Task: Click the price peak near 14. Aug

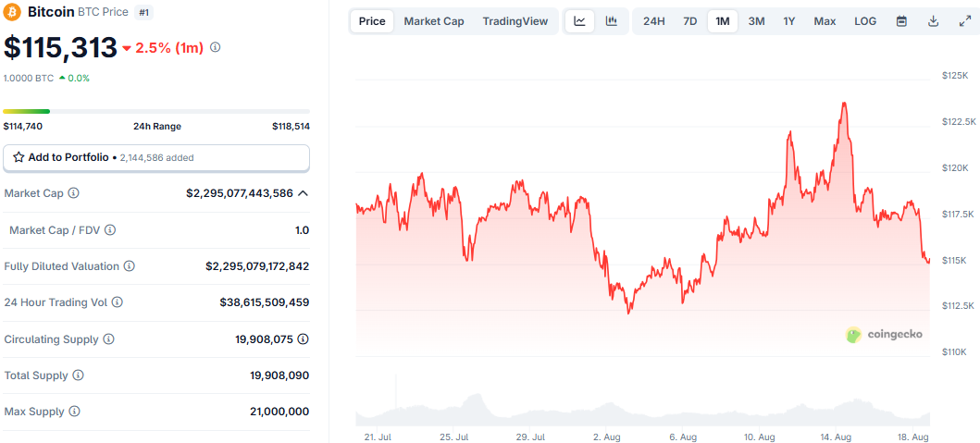Action: point(844,103)
